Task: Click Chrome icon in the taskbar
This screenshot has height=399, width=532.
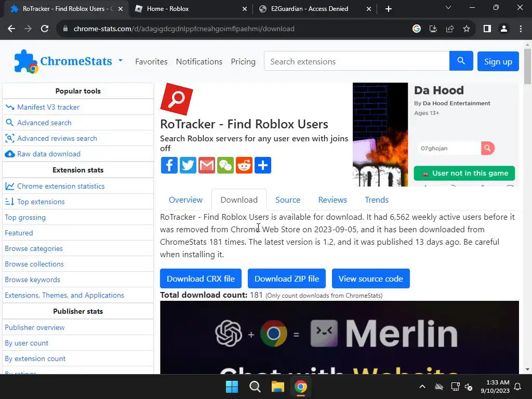Action: click(301, 387)
